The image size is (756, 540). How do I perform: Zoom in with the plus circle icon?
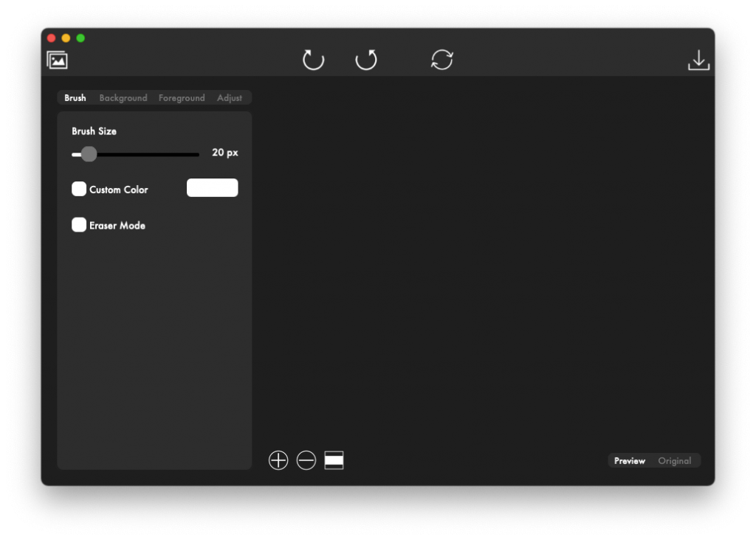(x=278, y=460)
